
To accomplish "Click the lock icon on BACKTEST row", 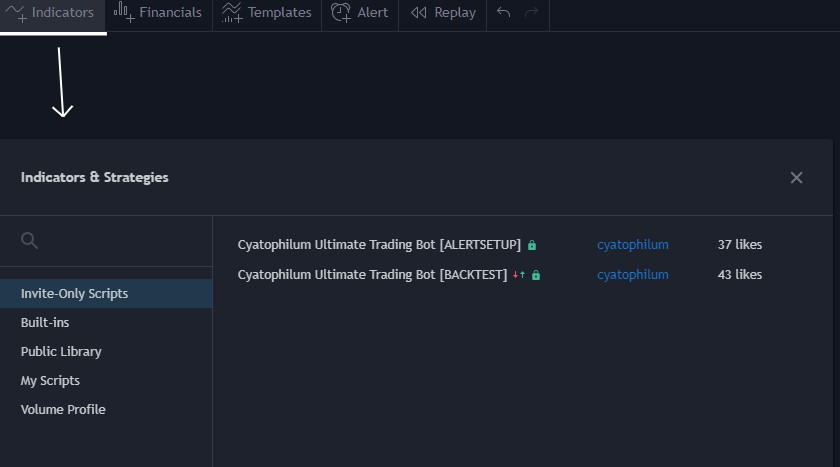I will (536, 275).
